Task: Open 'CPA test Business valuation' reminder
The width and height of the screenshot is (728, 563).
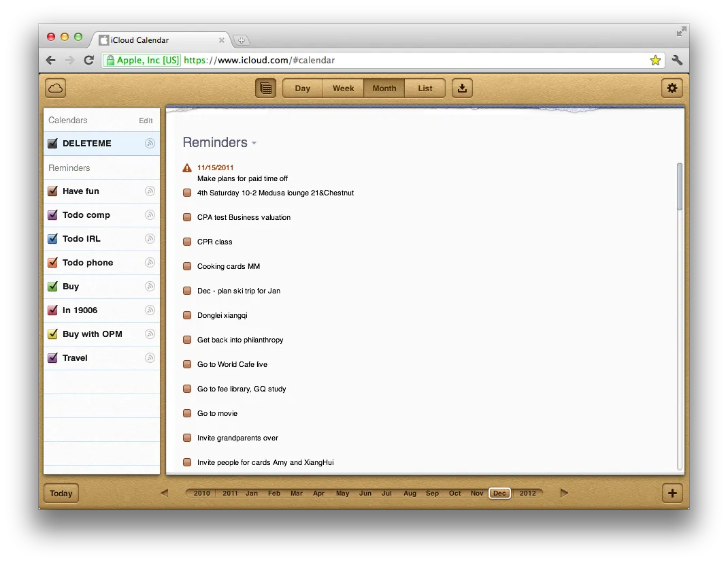Action: [x=244, y=217]
